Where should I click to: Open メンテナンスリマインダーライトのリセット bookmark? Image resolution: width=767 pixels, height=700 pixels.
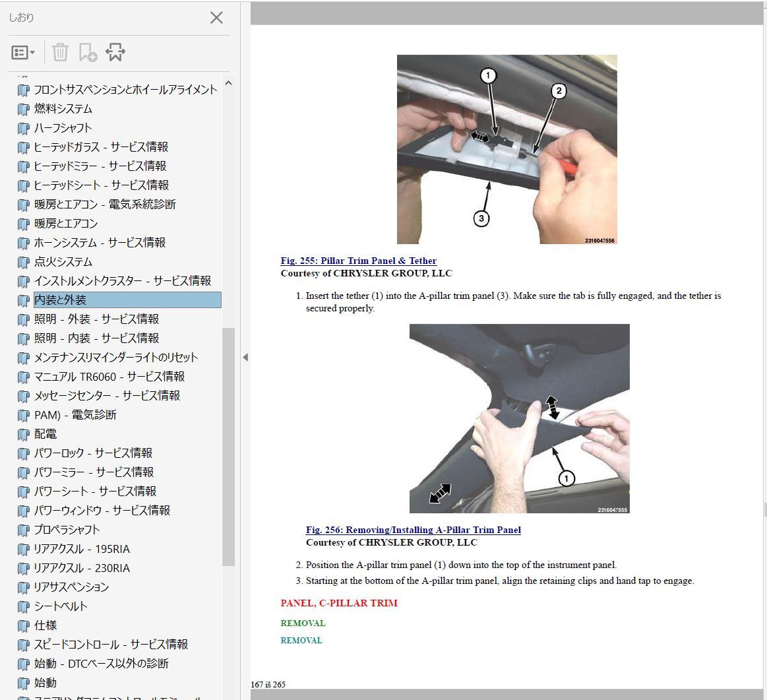116,358
